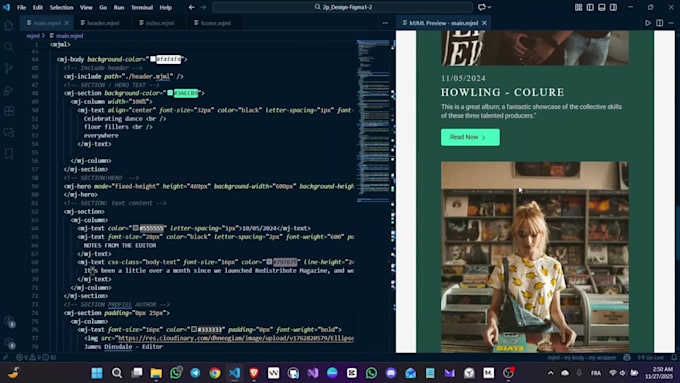This screenshot has width=680, height=383.
Task: Open the Go menu
Action: coord(103,7)
